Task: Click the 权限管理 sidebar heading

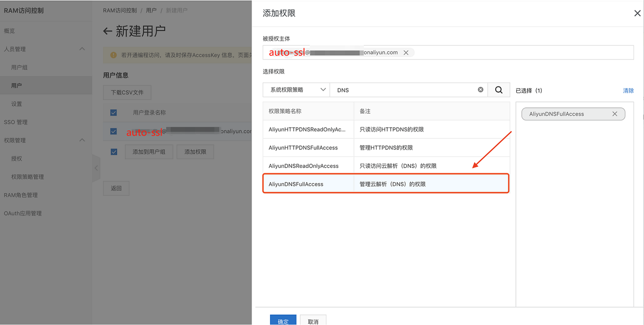Action: pyautogui.click(x=15, y=140)
